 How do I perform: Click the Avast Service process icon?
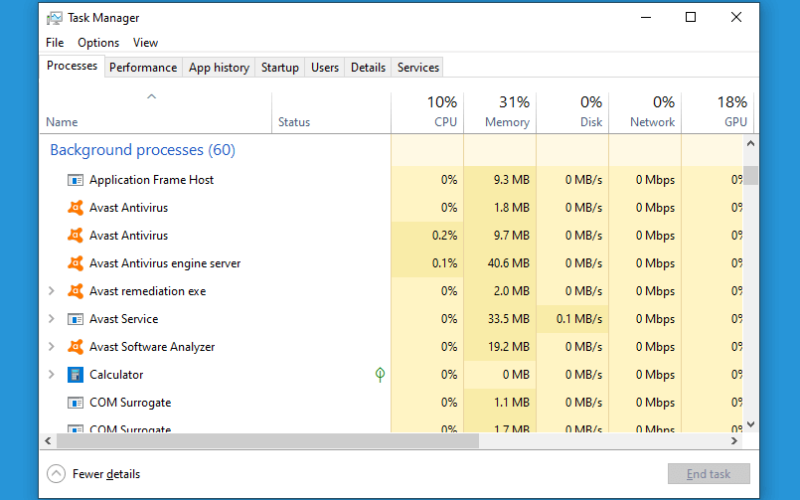75,319
